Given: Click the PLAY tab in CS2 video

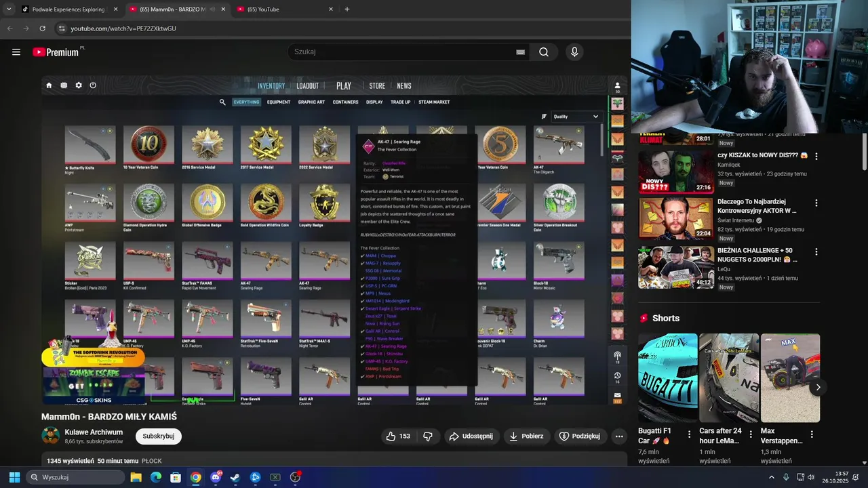Looking at the screenshot, I should pyautogui.click(x=344, y=86).
